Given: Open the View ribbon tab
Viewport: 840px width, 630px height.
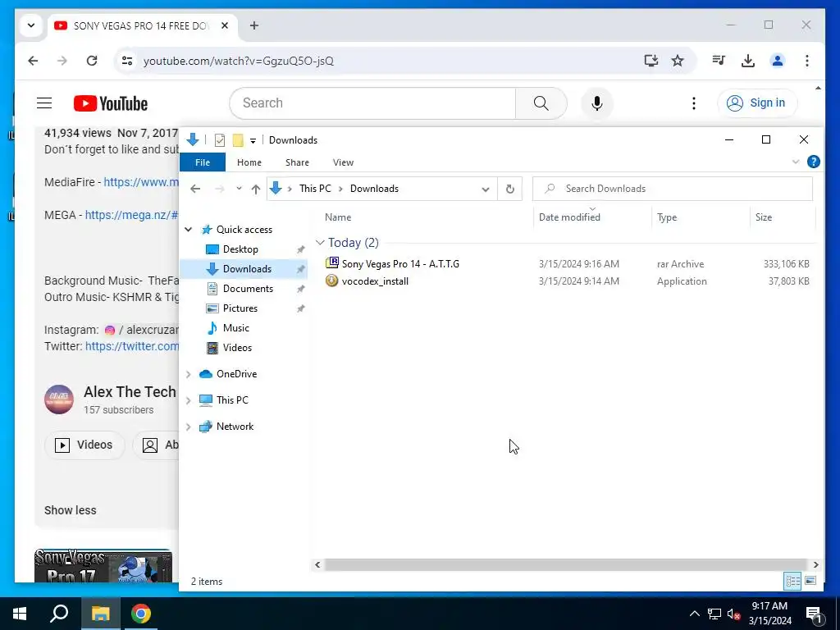Looking at the screenshot, I should 343,162.
